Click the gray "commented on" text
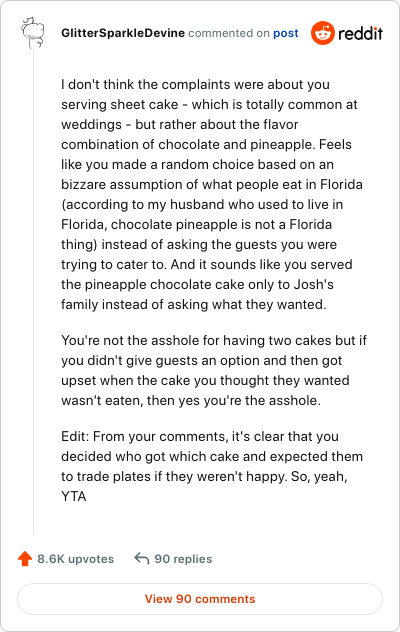The height and width of the screenshot is (632, 400). (x=229, y=33)
